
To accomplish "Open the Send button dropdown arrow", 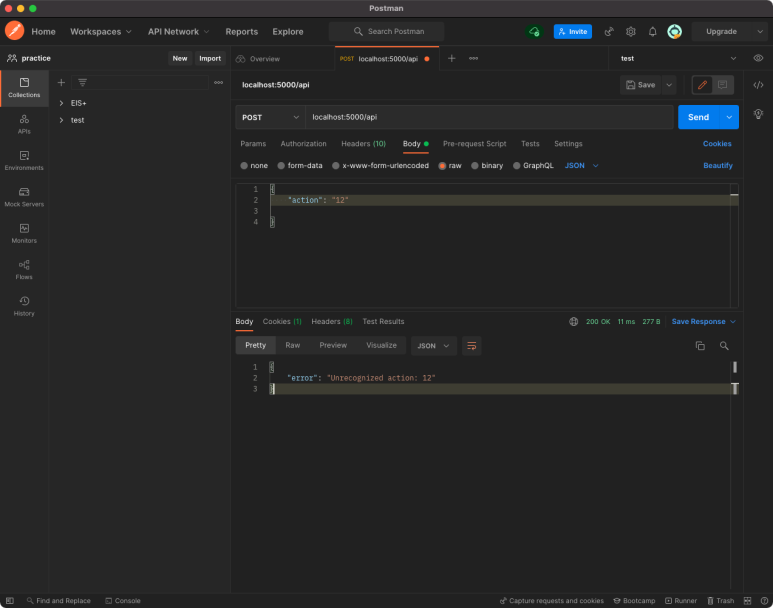I will 729,117.
